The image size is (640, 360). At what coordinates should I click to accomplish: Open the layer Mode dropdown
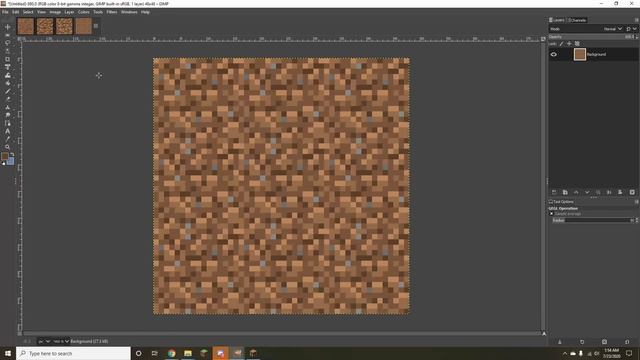pos(613,29)
